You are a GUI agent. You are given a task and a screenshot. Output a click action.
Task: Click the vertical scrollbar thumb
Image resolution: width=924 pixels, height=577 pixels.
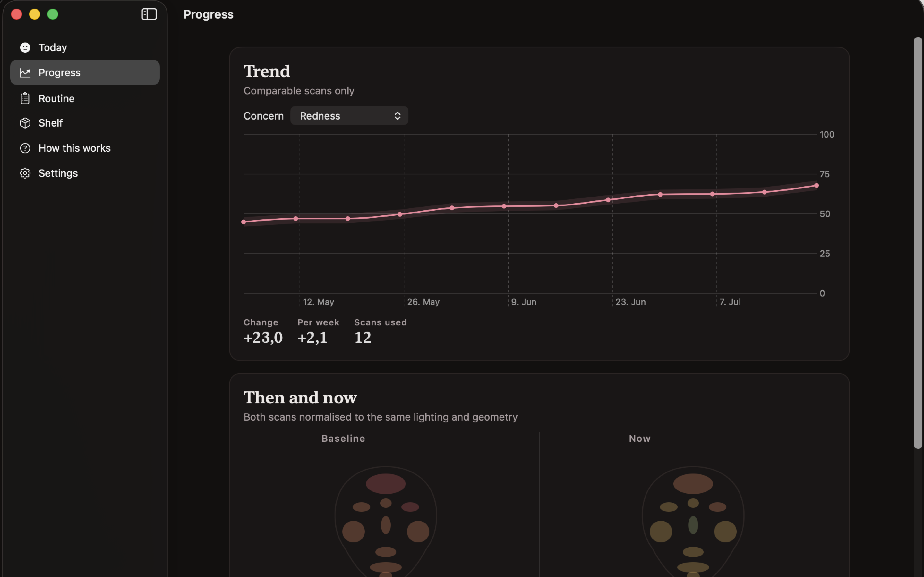[918, 243]
